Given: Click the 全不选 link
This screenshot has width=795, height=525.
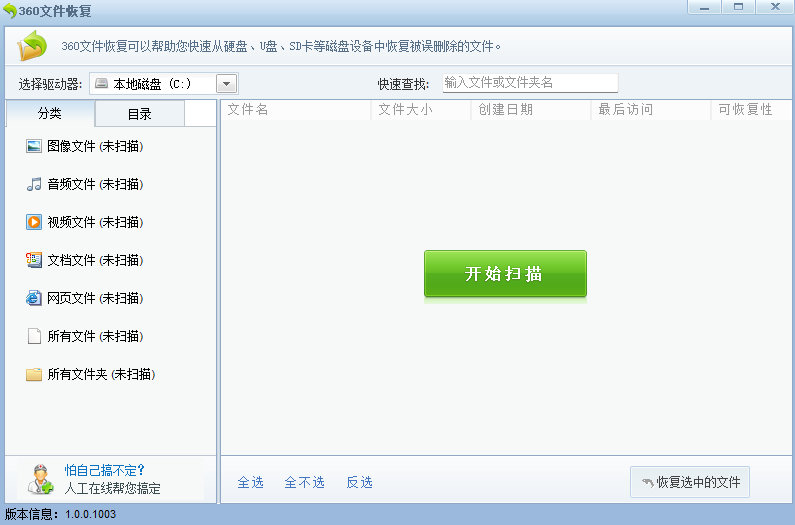Looking at the screenshot, I should click(x=304, y=482).
